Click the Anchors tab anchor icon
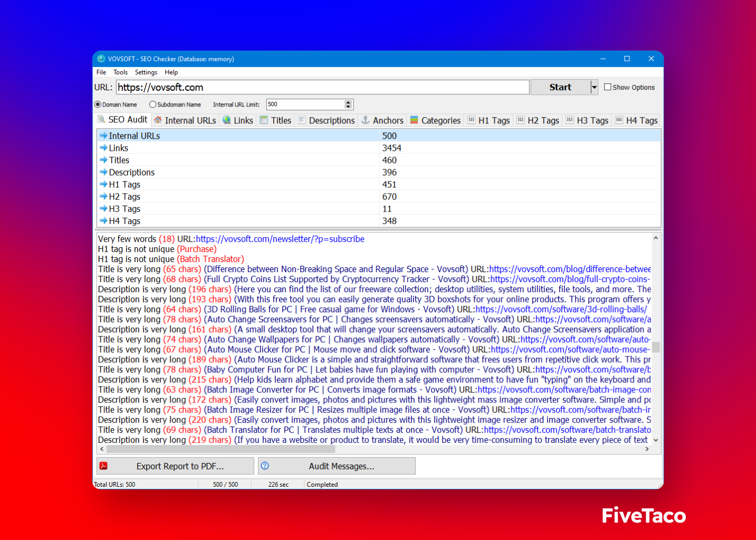Image resolution: width=756 pixels, height=540 pixels. pyautogui.click(x=365, y=120)
